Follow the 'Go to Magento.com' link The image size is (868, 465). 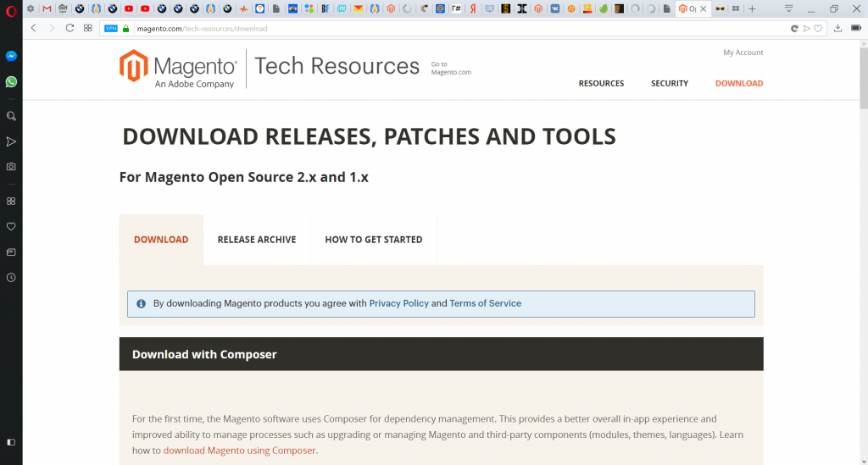451,68
